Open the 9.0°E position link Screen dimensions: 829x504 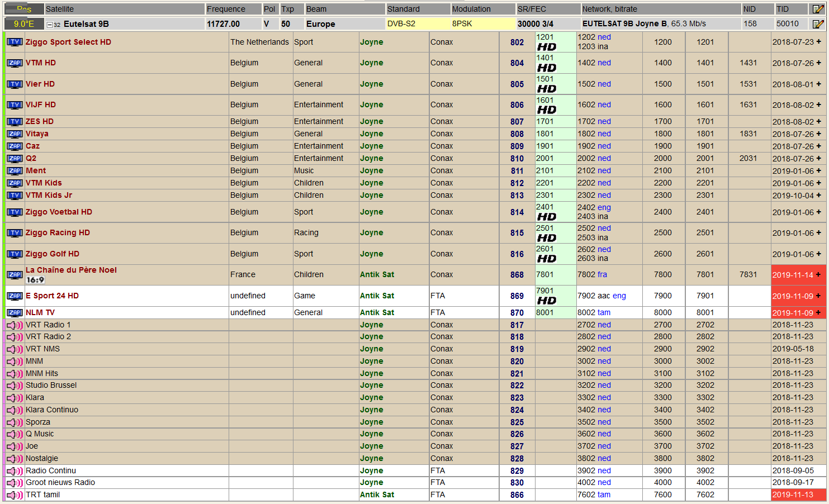click(24, 24)
